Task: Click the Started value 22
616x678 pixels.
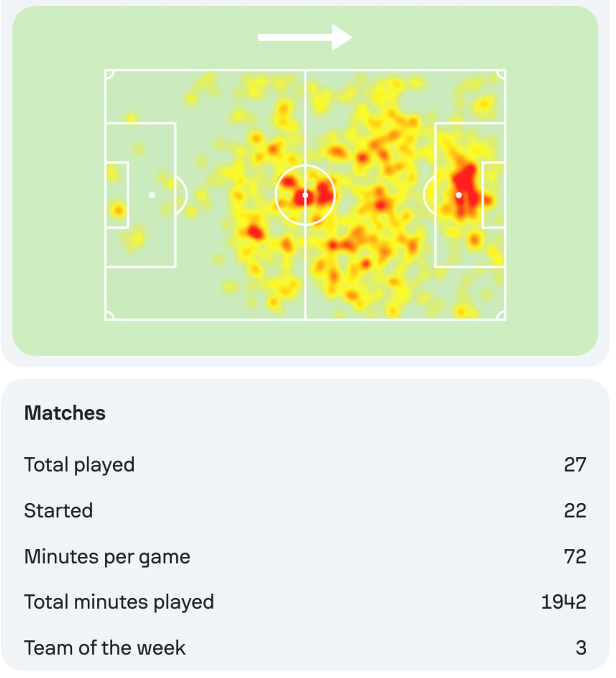Action: tap(575, 510)
